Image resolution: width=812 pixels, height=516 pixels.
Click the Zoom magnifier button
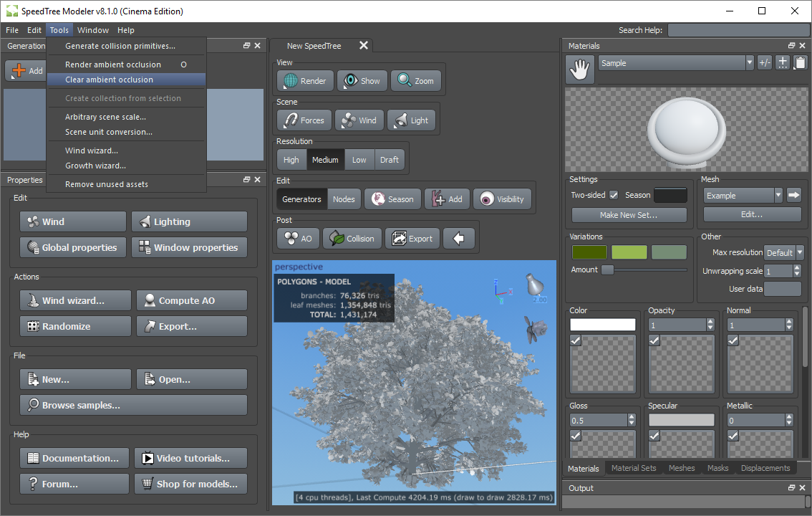415,81
